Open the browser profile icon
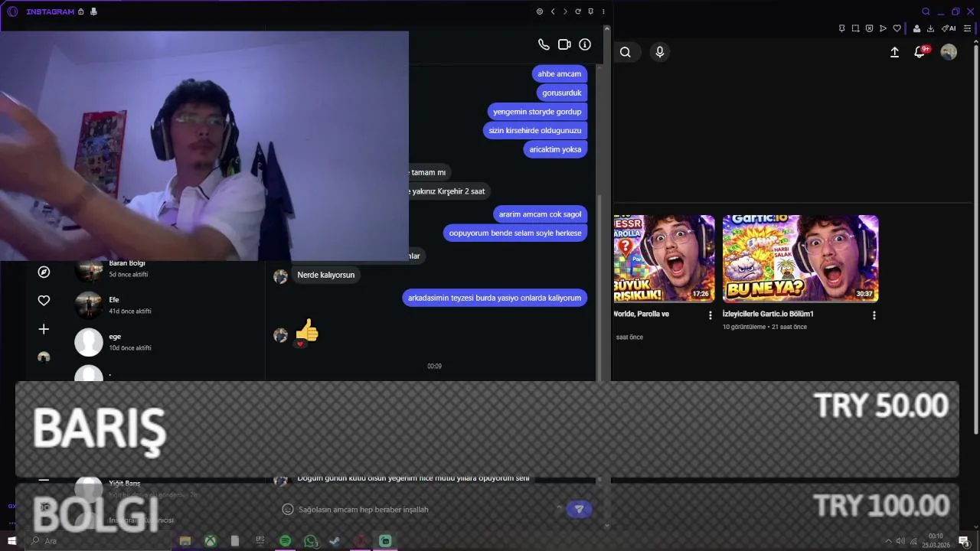 [x=916, y=28]
